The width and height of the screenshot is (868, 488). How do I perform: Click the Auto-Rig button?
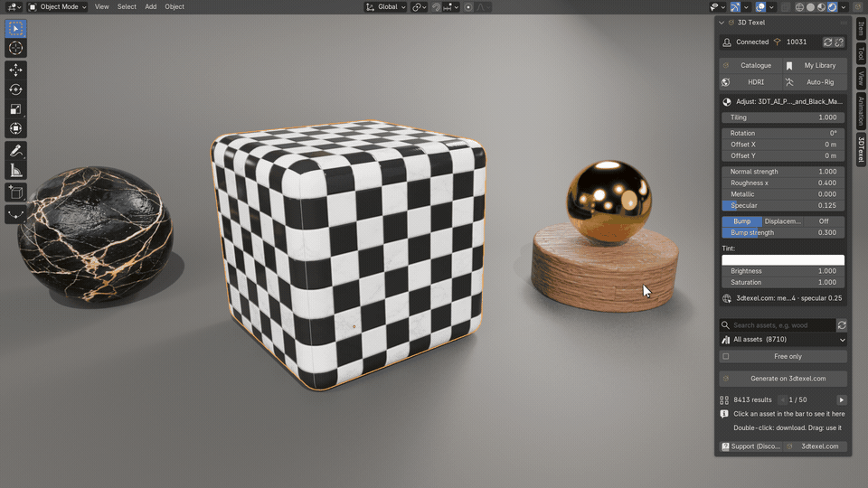pos(816,82)
